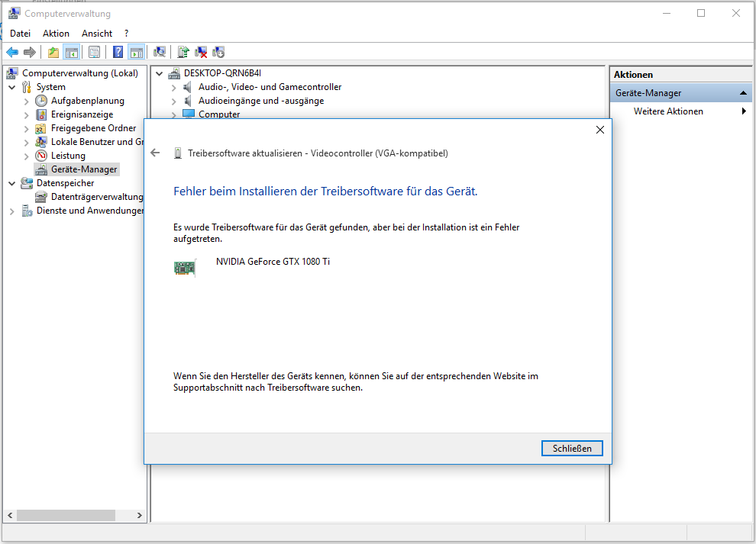
Task: Click the Lokale Benutzer users icon
Action: [41, 142]
